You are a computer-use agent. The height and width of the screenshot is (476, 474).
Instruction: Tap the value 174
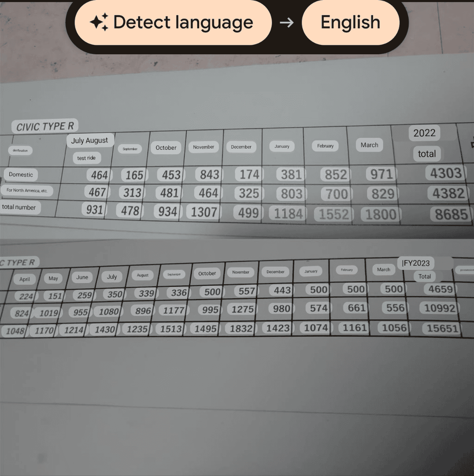tap(249, 174)
